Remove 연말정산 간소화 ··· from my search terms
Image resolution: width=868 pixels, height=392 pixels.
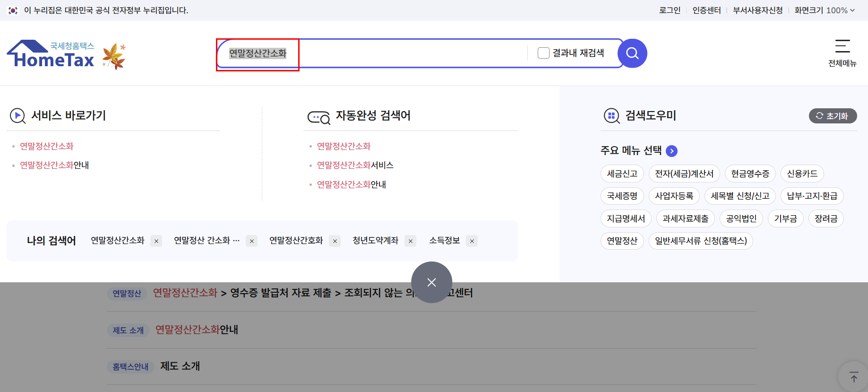pyautogui.click(x=252, y=241)
